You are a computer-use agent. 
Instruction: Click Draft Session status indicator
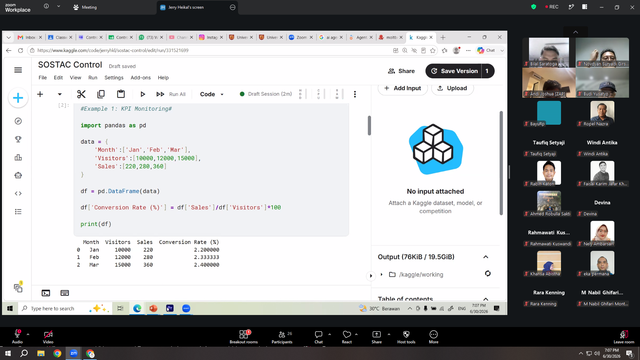click(x=266, y=94)
